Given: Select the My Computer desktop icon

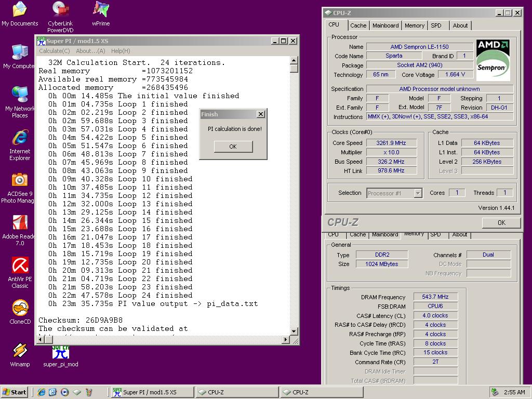Looking at the screenshot, I should (19, 56).
